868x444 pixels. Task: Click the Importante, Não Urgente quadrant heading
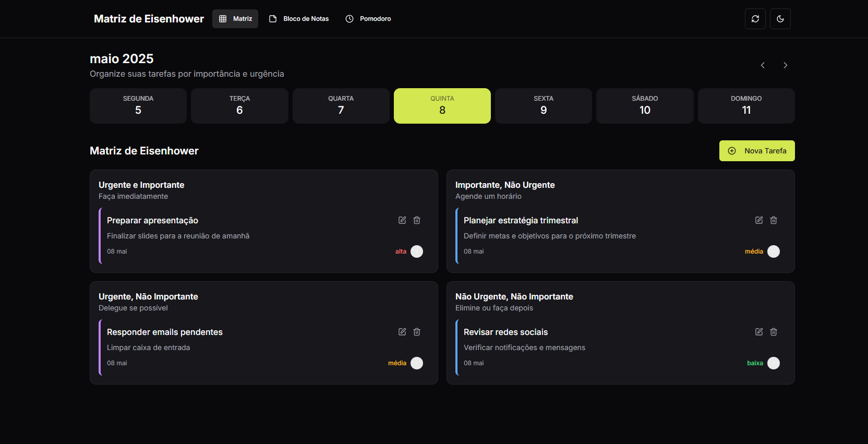pyautogui.click(x=505, y=185)
